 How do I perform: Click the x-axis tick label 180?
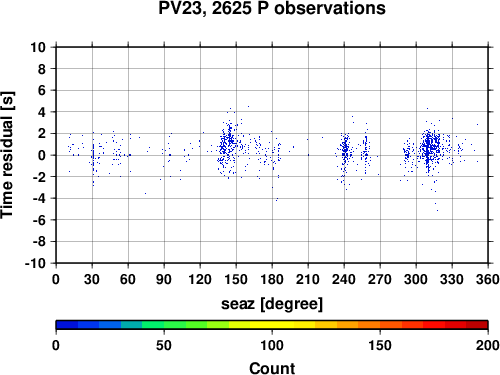[272, 279]
